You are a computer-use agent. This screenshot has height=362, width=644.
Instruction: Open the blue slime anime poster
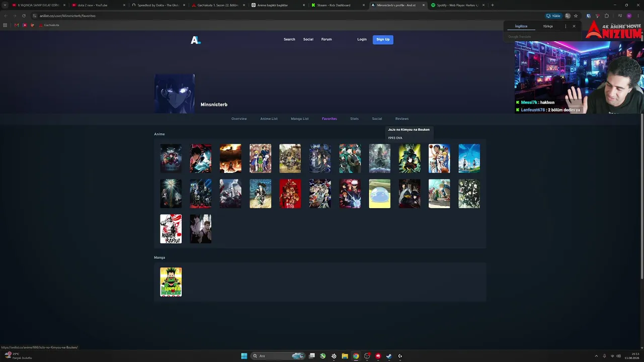[379, 194]
